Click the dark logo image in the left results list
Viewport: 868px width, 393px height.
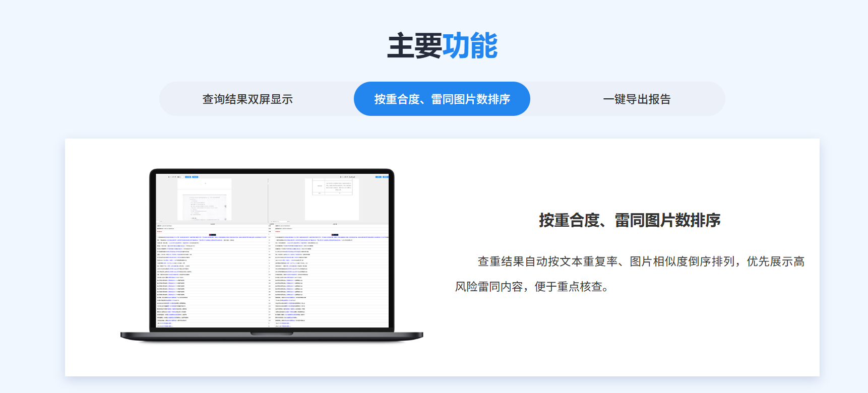click(212, 235)
